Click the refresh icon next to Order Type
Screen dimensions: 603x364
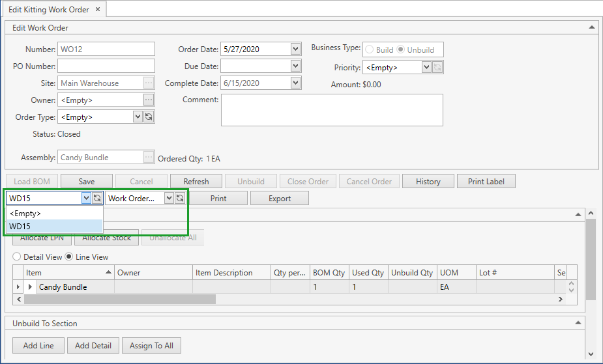coord(149,117)
